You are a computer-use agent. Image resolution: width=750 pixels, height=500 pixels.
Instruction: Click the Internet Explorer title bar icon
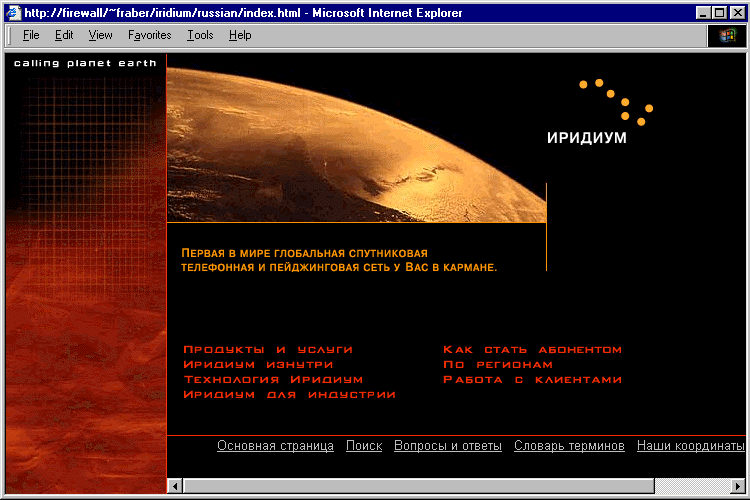(13, 12)
